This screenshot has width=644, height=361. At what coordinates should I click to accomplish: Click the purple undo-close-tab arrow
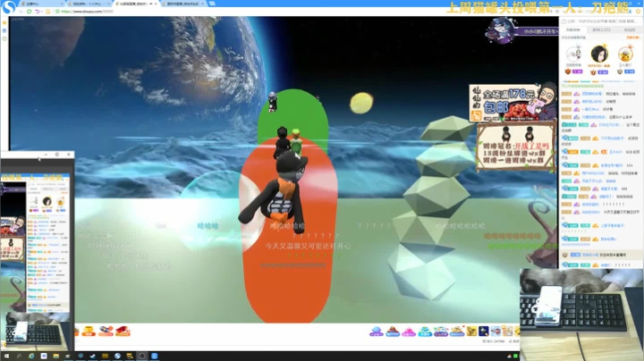tap(38, 12)
